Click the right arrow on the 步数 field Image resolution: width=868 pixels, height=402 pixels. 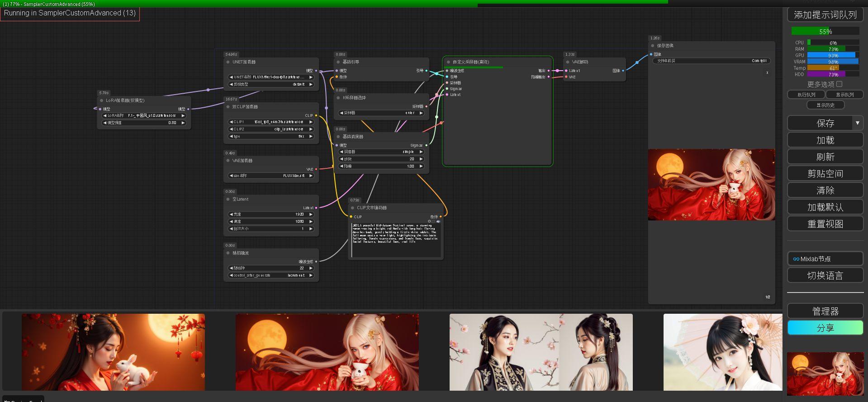(421, 159)
